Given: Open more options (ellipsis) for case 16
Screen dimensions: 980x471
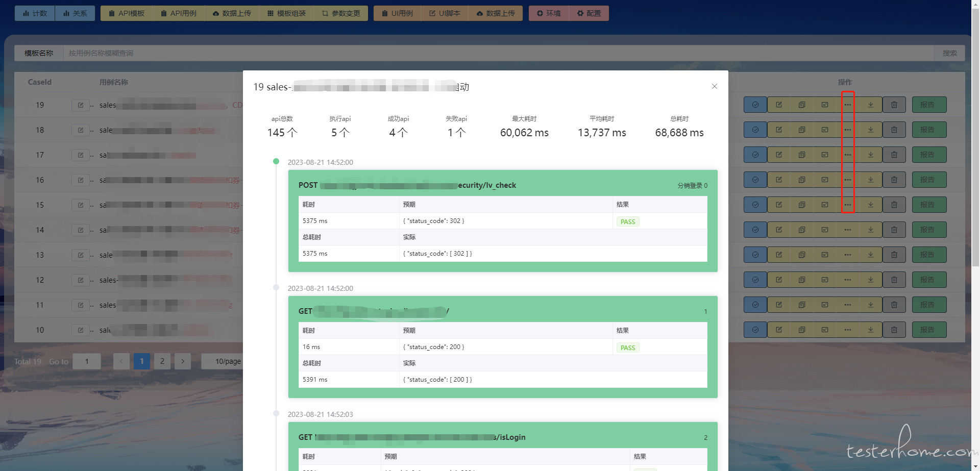Looking at the screenshot, I should click(x=848, y=180).
